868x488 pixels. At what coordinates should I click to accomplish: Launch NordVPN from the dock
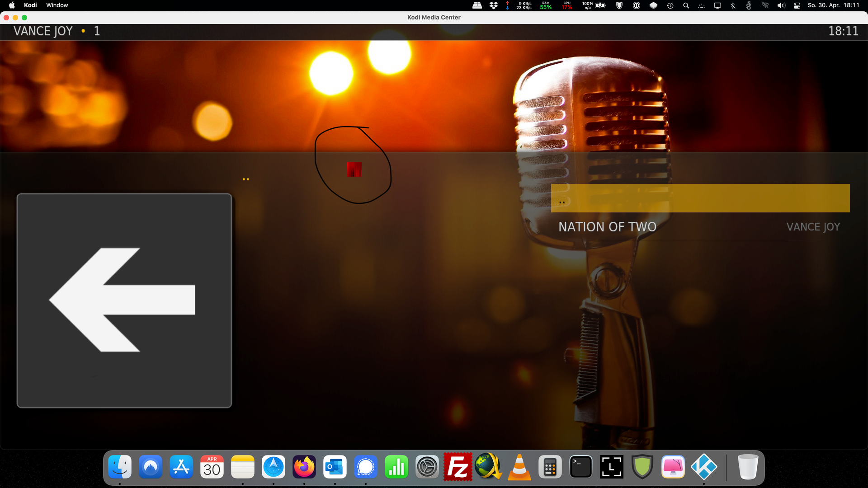coord(151,467)
